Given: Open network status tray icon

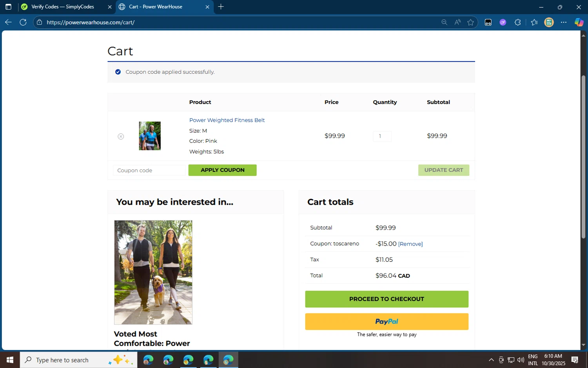Looking at the screenshot, I should [511, 360].
